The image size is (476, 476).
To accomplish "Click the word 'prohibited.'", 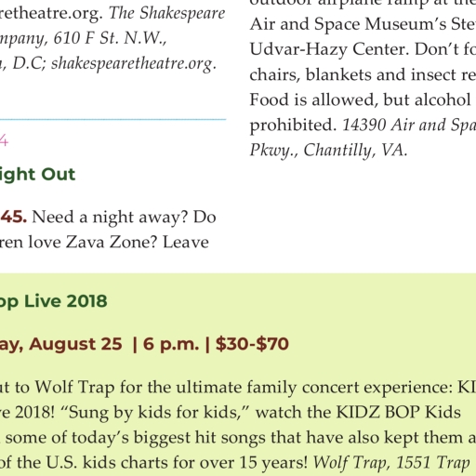I will click(293, 126).
